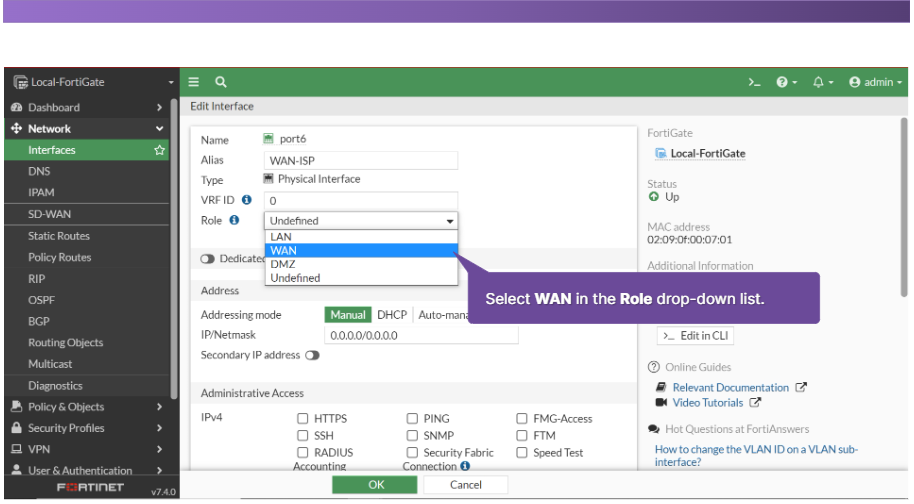Viewport: 914px width, 504px height.
Task: Click the hamburger menu icon in green toolbar
Action: pyautogui.click(x=194, y=82)
